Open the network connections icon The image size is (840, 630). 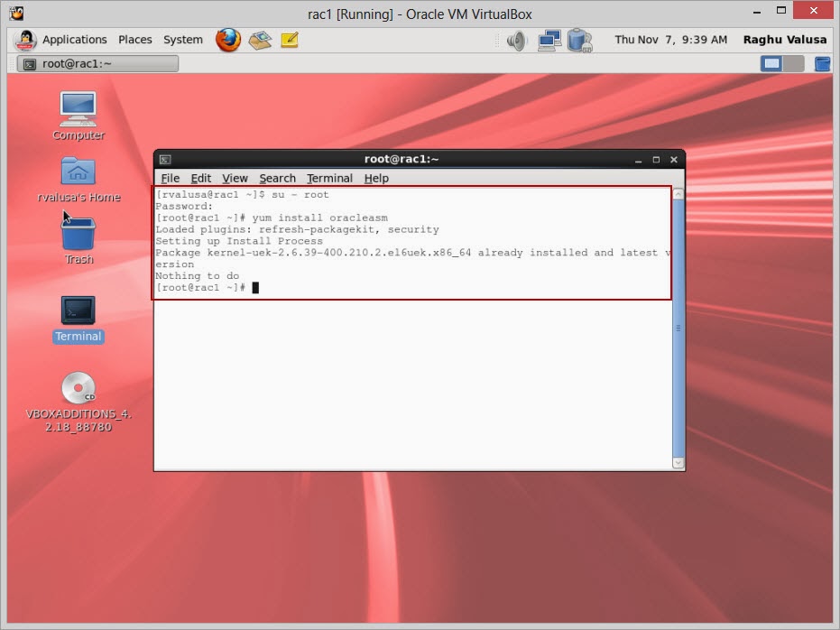coord(549,41)
